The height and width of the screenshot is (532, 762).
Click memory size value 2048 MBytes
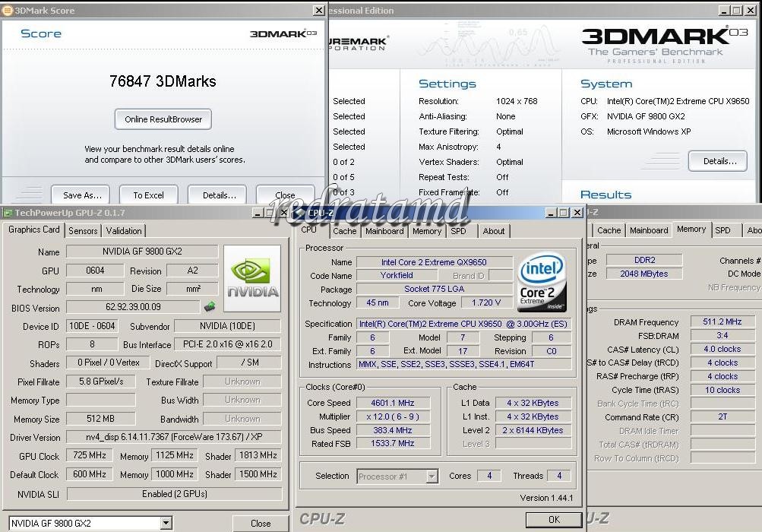(x=644, y=274)
